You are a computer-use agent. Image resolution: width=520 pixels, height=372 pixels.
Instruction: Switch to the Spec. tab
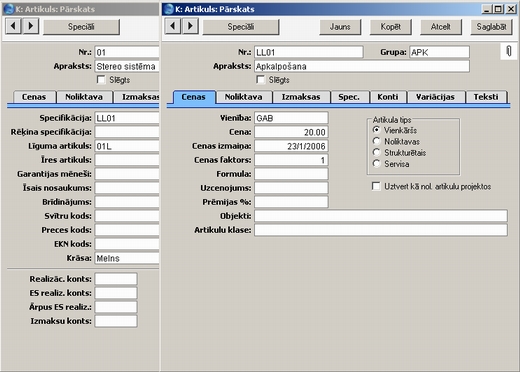[349, 97]
